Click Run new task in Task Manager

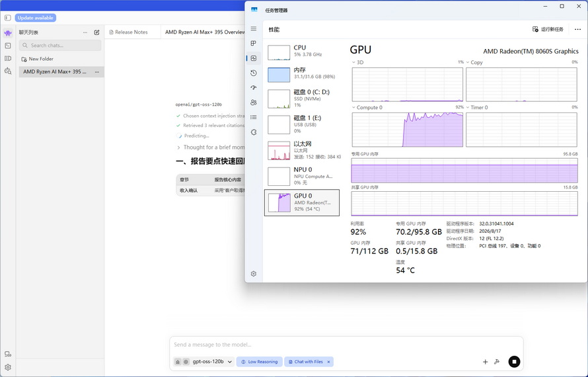point(548,29)
